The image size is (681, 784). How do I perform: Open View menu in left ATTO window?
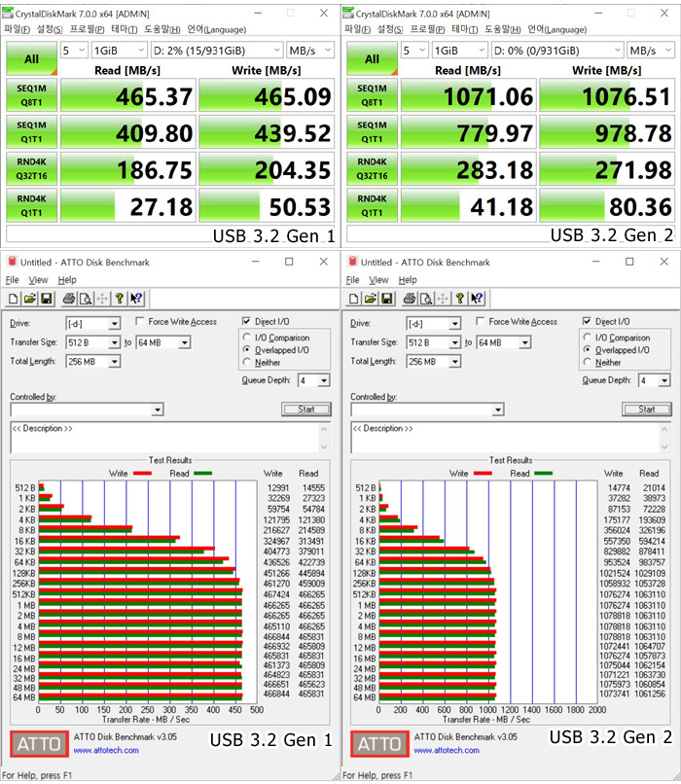pos(38,280)
